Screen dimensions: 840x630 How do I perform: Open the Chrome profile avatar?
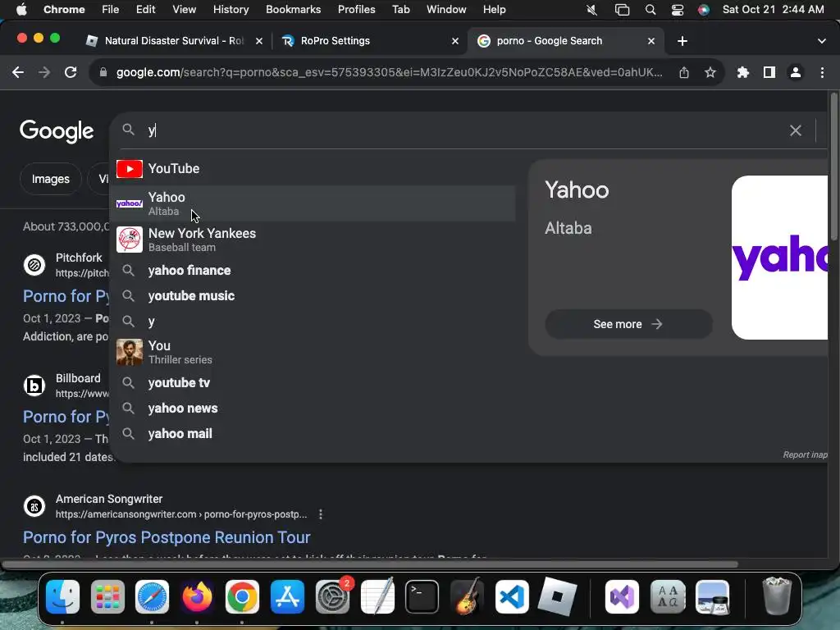tap(796, 72)
